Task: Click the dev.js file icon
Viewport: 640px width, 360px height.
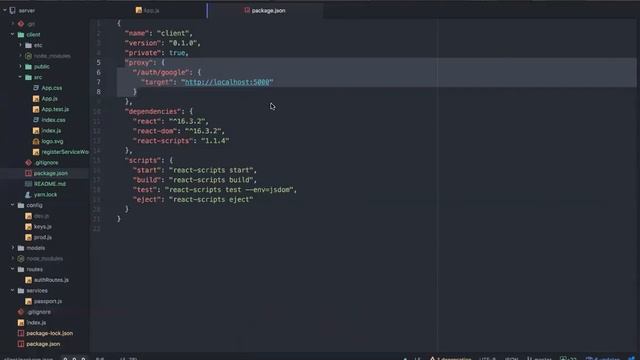Action: click(28, 216)
